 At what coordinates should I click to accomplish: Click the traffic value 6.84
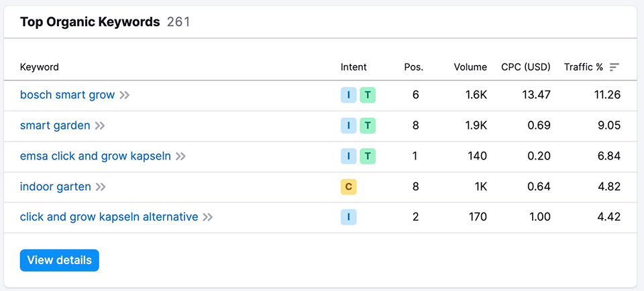tap(609, 156)
